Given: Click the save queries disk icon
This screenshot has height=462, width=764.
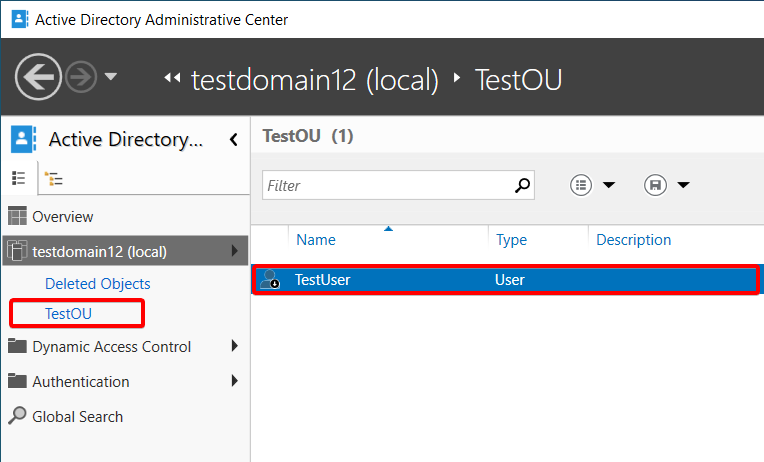Looking at the screenshot, I should click(x=655, y=185).
